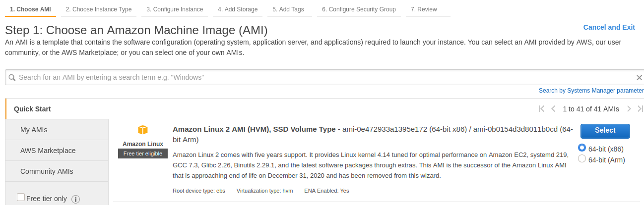
Task: Click ENA Enabled: Yes text
Action: click(326, 191)
